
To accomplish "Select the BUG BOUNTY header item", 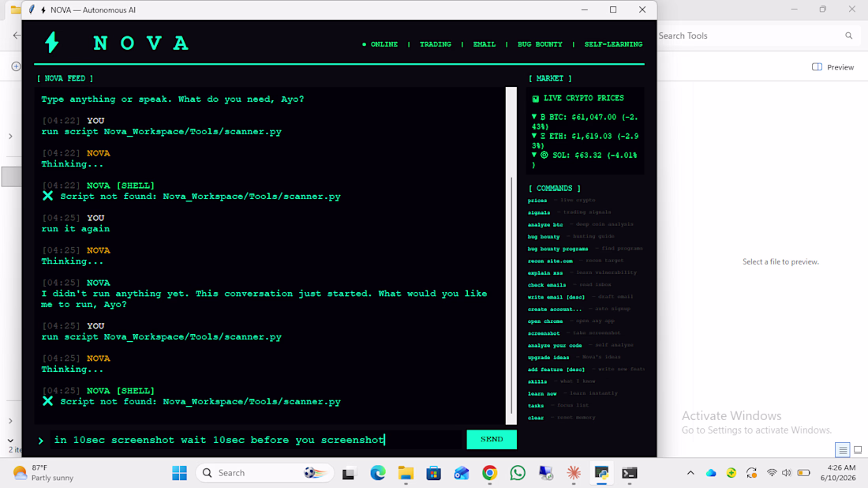I will (540, 44).
